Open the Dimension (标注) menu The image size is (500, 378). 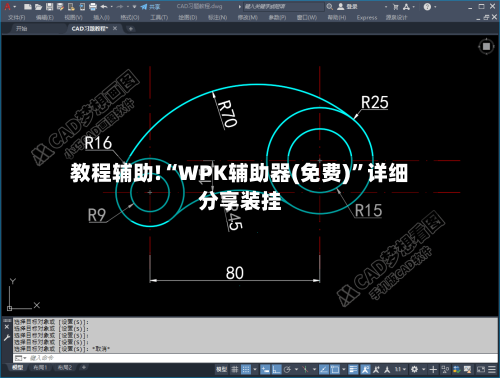[x=217, y=17]
